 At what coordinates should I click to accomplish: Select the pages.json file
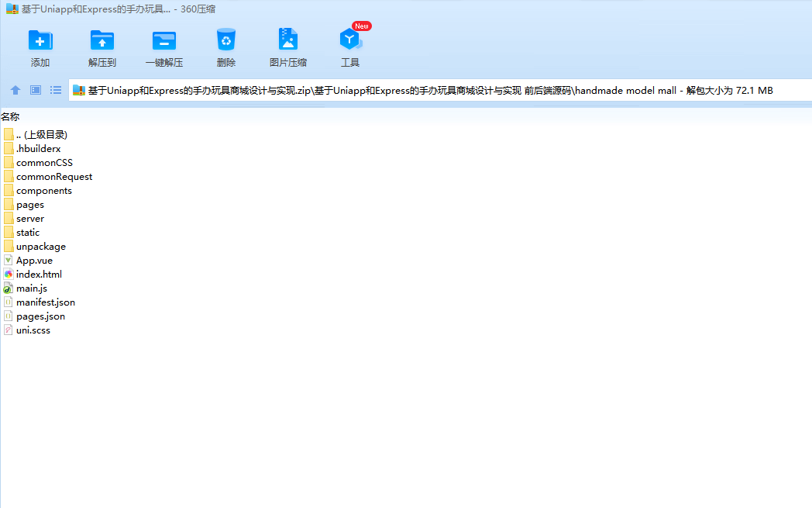(35, 316)
